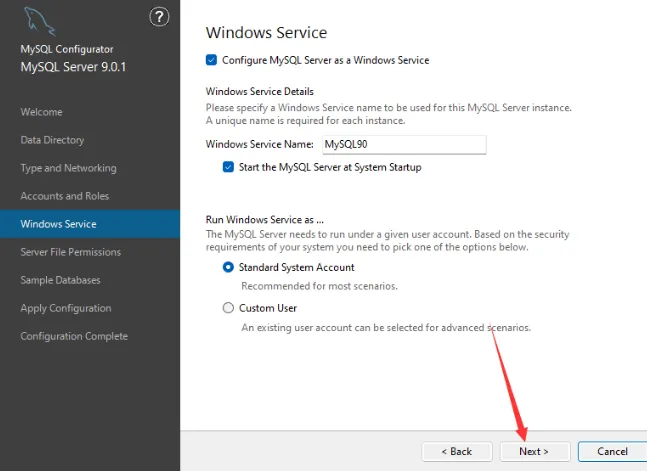This screenshot has width=647, height=471.
Task: Select the Windows Service sidebar item
Action: tap(90, 224)
